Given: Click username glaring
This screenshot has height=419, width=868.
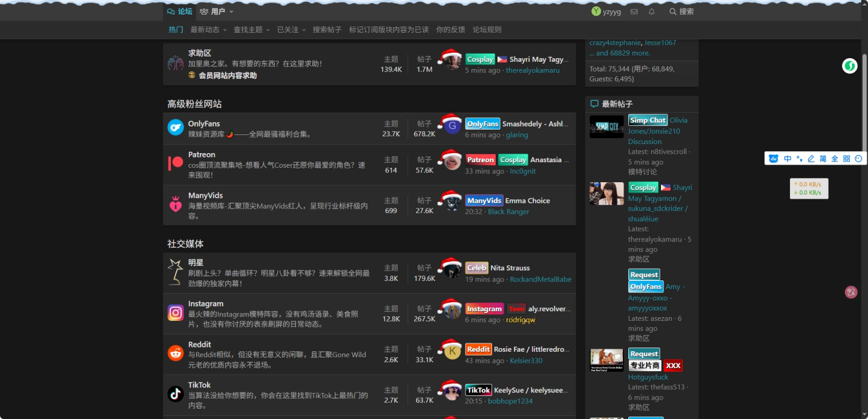Looking at the screenshot, I should (x=517, y=135).
